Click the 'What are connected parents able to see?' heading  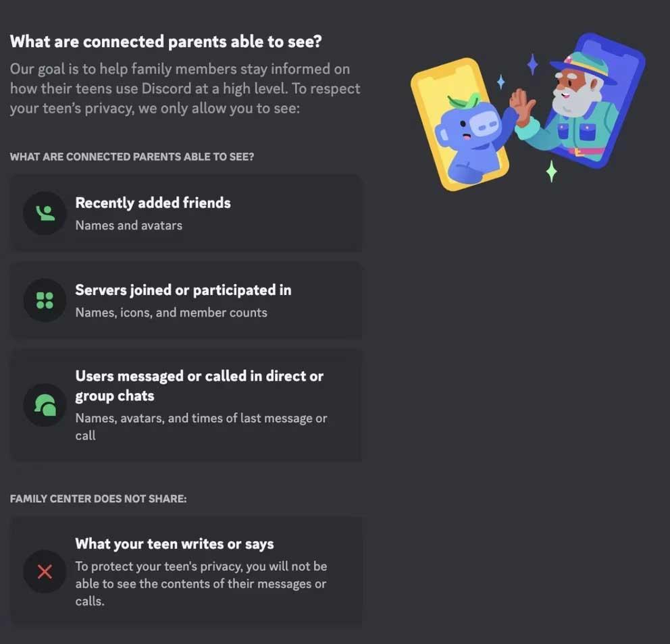(166, 42)
